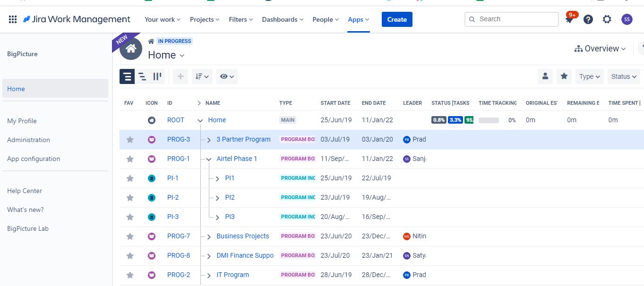Collapse the Airtel Phase 1 row
This screenshot has height=286, width=644.
209,160
